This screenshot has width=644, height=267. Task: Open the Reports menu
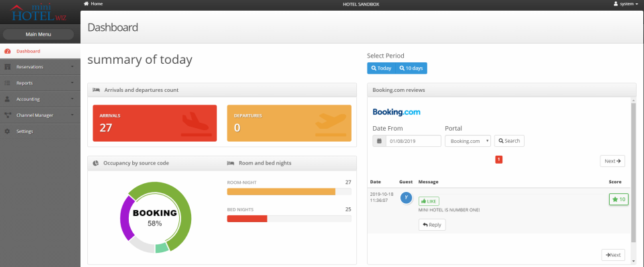point(40,83)
